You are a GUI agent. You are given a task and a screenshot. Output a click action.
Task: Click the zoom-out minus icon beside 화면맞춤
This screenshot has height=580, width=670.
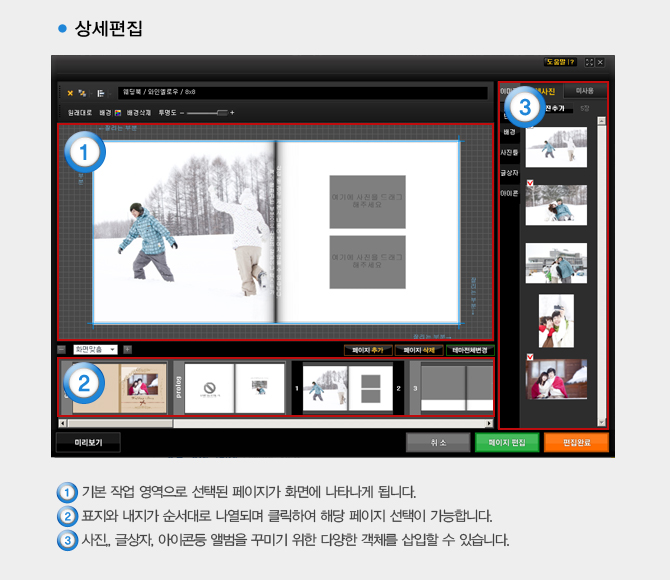(62, 349)
